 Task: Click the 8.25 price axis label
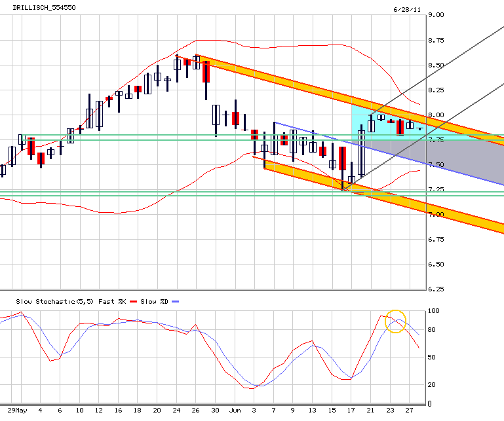436,90
